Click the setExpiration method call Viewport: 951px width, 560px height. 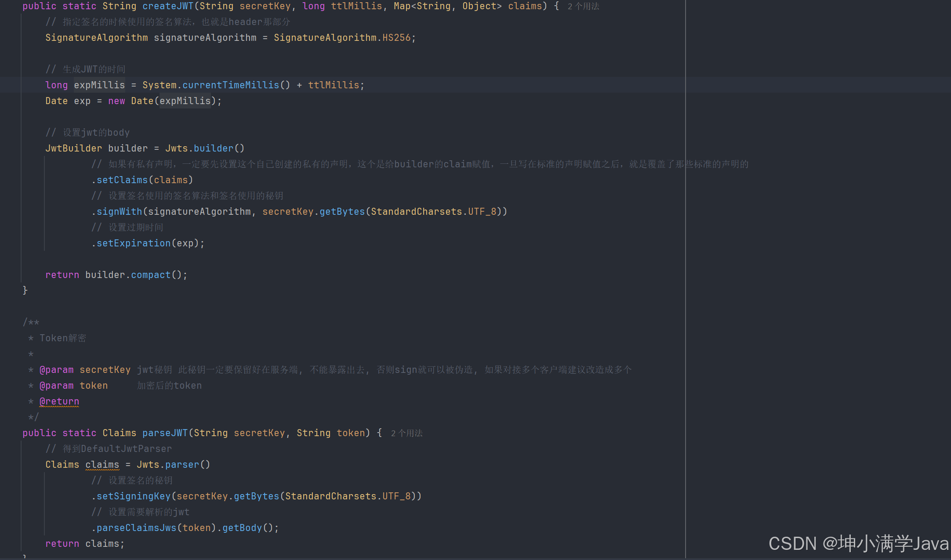pyautogui.click(x=133, y=243)
